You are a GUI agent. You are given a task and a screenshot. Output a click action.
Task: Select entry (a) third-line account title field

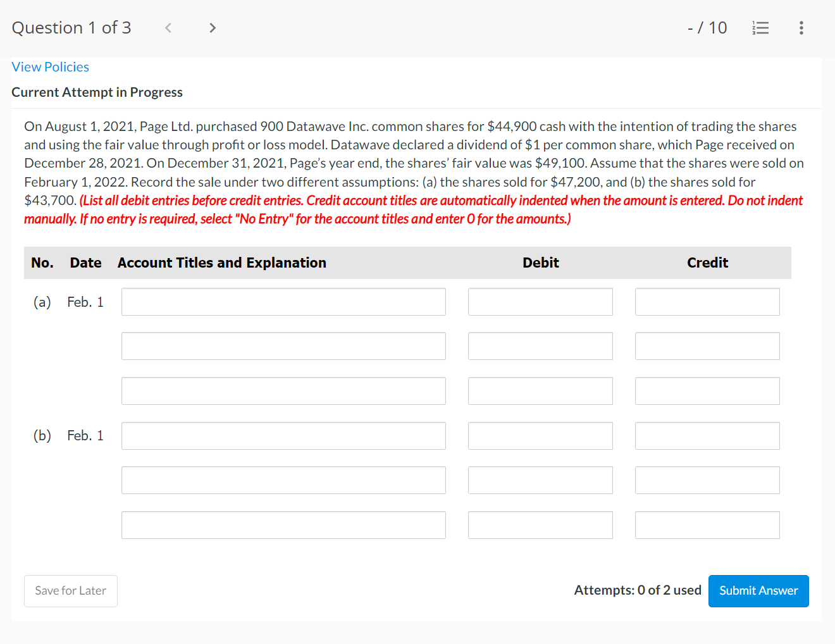tap(283, 391)
